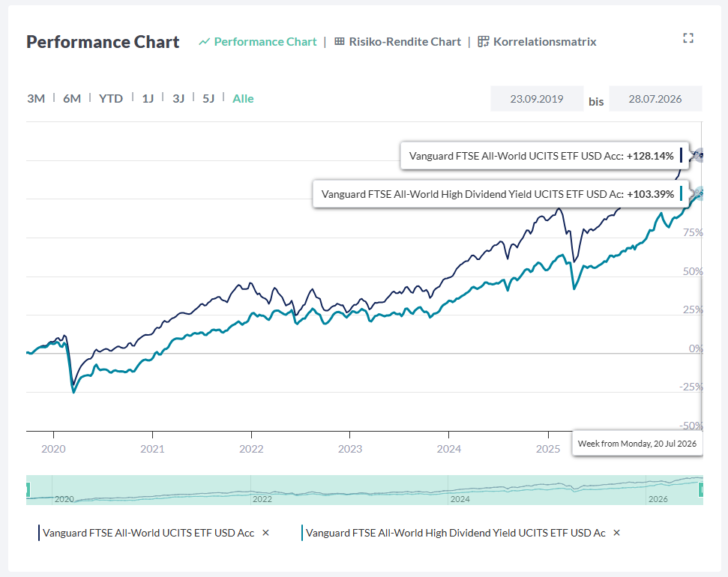Click the navigator timeline at 2024
This screenshot has height=577, width=728.
point(460,499)
